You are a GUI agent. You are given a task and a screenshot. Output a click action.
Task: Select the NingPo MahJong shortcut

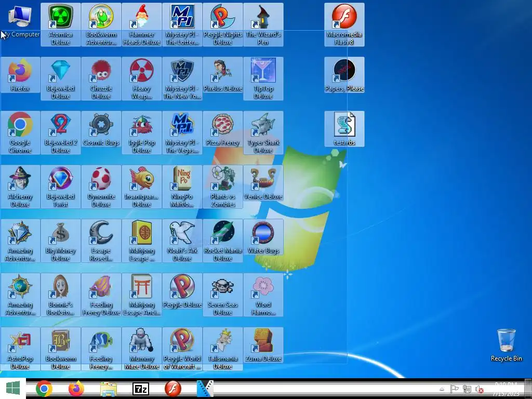(182, 187)
